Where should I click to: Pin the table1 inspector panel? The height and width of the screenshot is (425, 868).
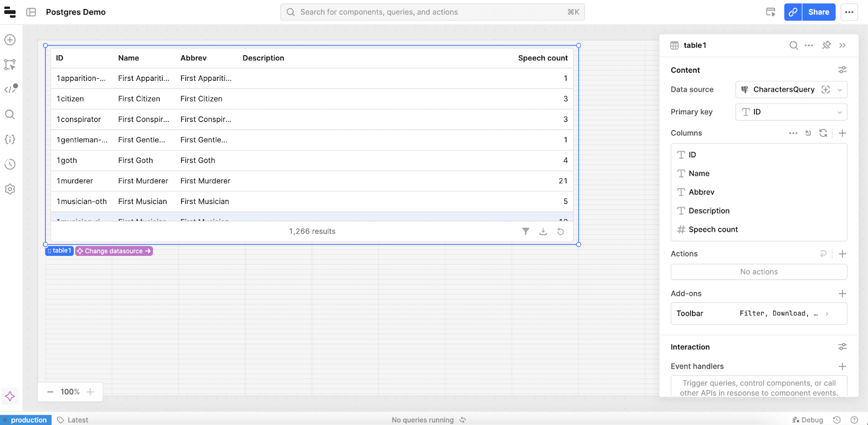click(x=826, y=45)
